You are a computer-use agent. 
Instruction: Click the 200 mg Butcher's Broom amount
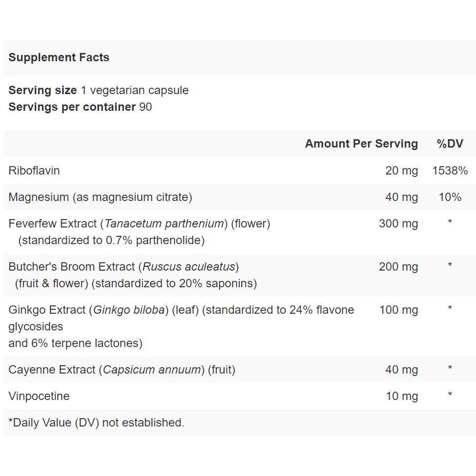coord(399,267)
